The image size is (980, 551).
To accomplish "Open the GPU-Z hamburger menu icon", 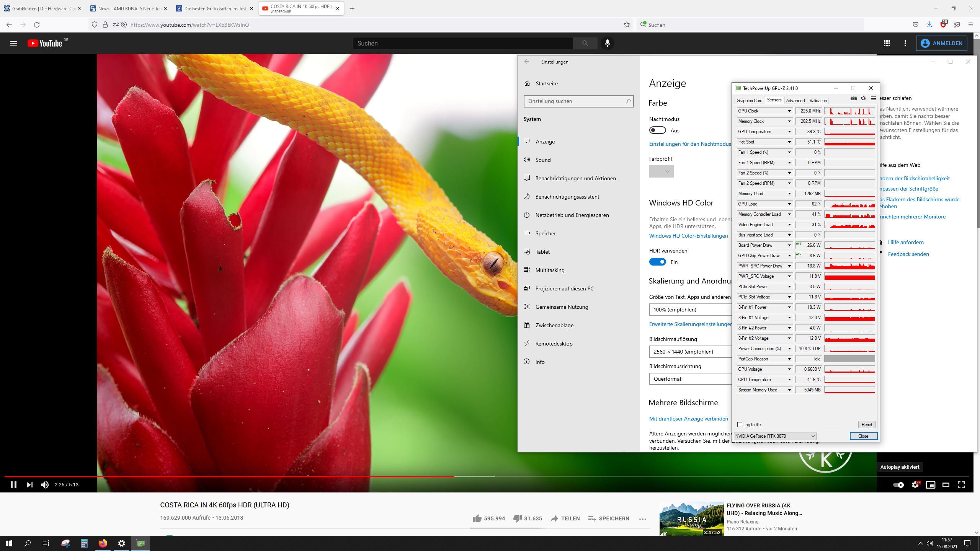I will tap(873, 98).
